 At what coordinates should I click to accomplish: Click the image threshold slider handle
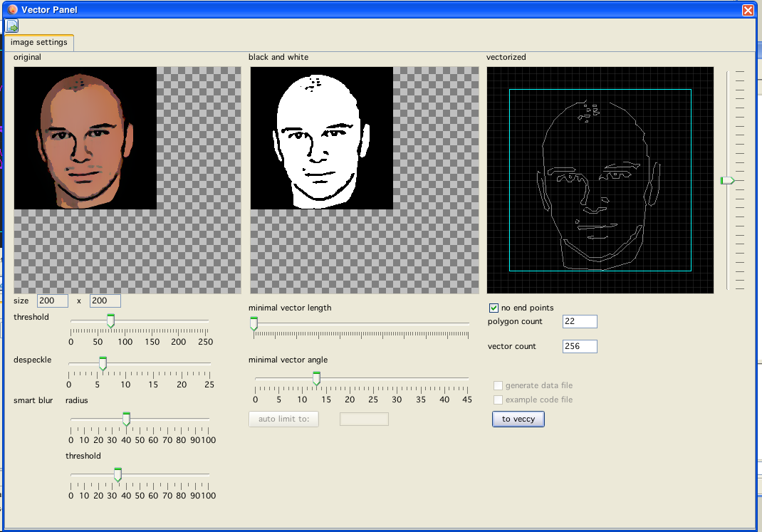[110, 322]
